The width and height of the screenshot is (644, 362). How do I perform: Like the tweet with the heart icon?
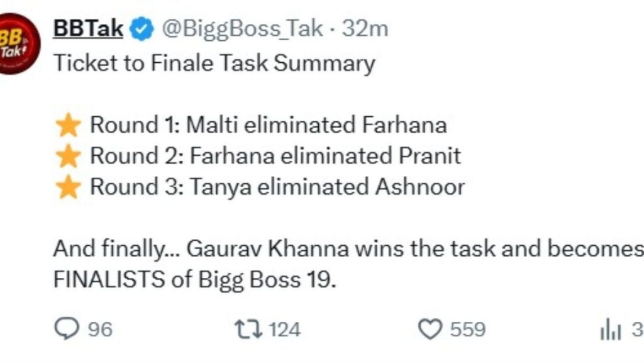[430, 329]
